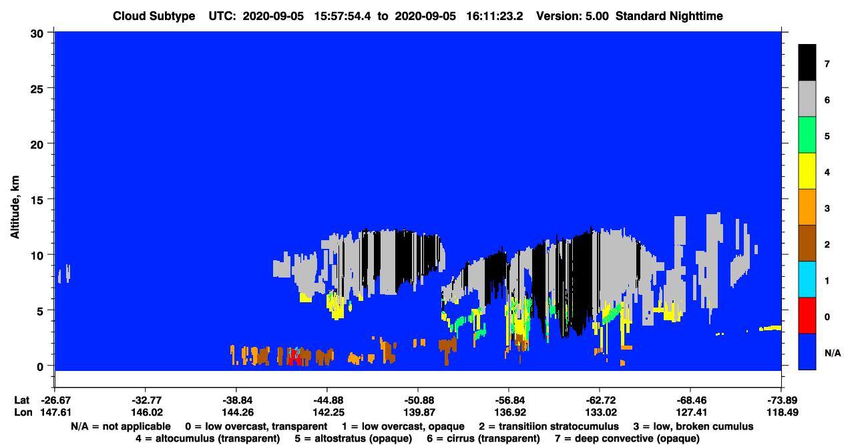Click '4 = altocumulus (transparent)' legend text

207,438
